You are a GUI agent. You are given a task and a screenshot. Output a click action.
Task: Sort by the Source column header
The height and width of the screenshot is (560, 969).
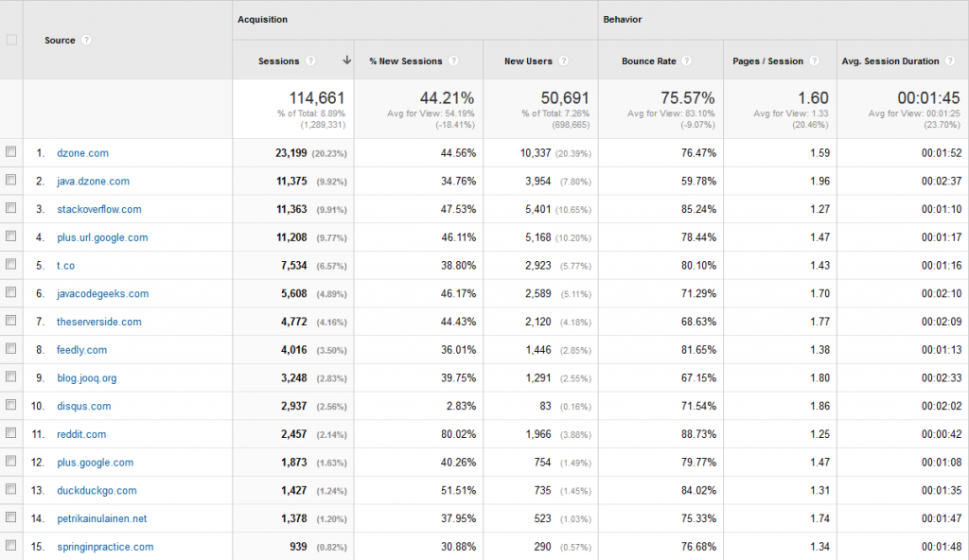click(x=60, y=40)
